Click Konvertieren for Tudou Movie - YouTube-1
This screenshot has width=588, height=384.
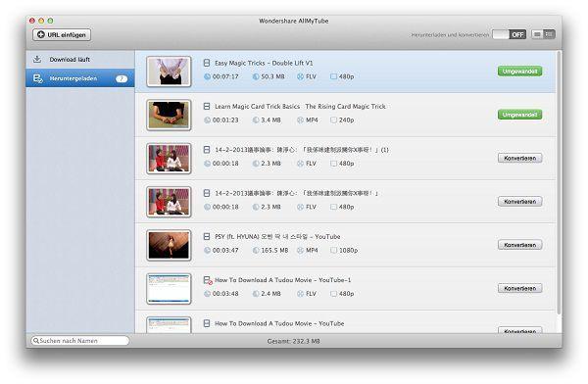click(519, 288)
